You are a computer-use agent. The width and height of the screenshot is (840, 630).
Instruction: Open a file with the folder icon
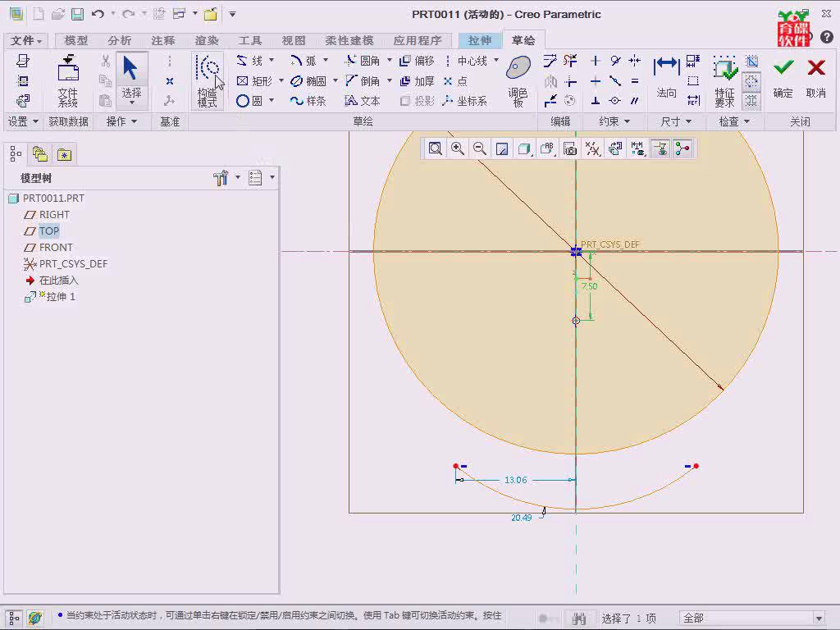[58, 15]
